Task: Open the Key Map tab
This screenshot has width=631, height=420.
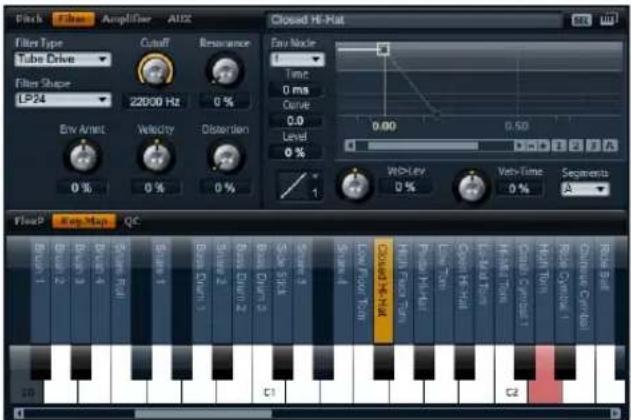Action: click(84, 221)
